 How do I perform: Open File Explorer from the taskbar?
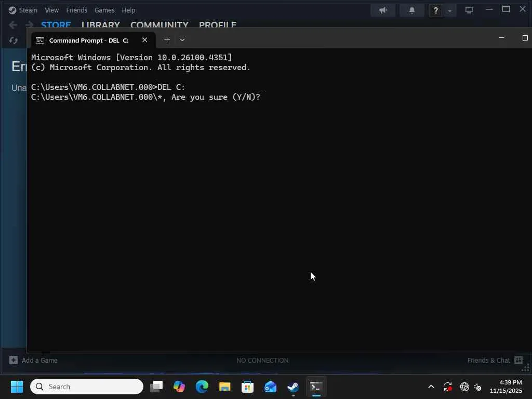[x=224, y=387]
